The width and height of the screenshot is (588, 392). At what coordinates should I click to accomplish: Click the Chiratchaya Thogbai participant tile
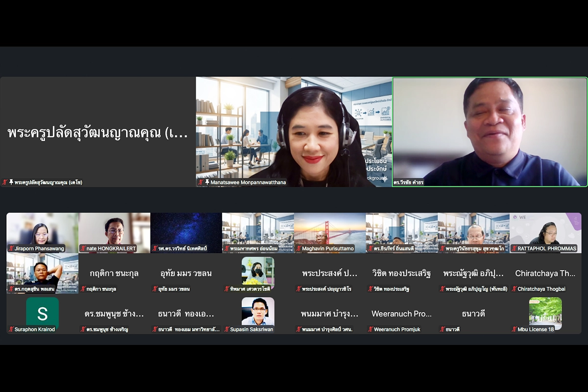click(x=545, y=273)
